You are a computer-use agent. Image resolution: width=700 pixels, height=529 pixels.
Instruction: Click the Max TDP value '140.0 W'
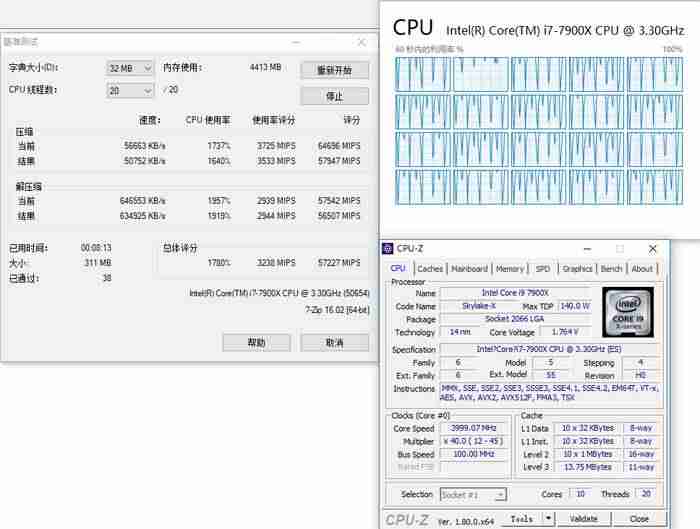(x=575, y=306)
